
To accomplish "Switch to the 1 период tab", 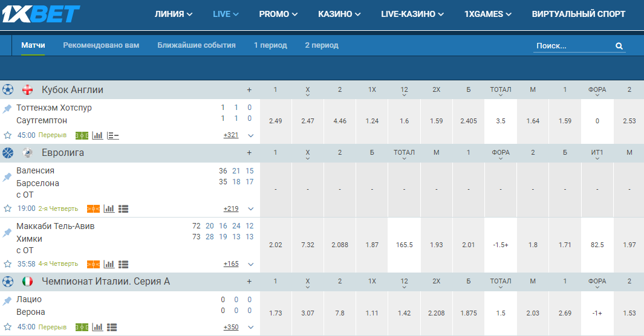I will [270, 45].
